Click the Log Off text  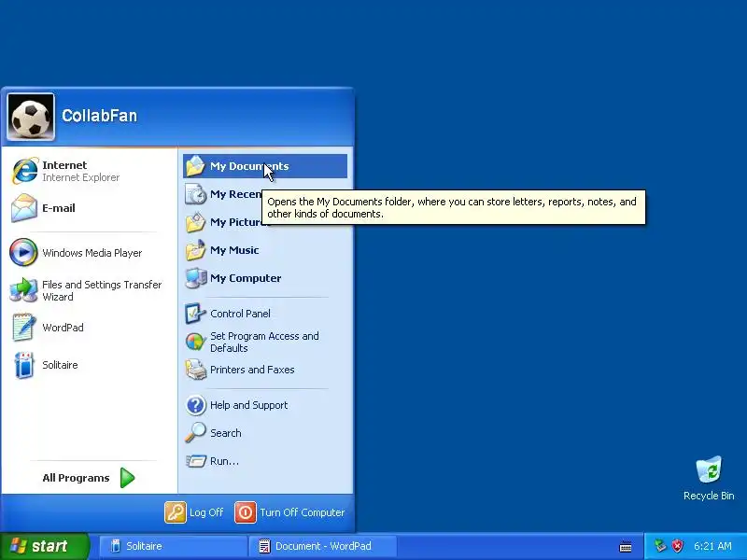click(206, 512)
